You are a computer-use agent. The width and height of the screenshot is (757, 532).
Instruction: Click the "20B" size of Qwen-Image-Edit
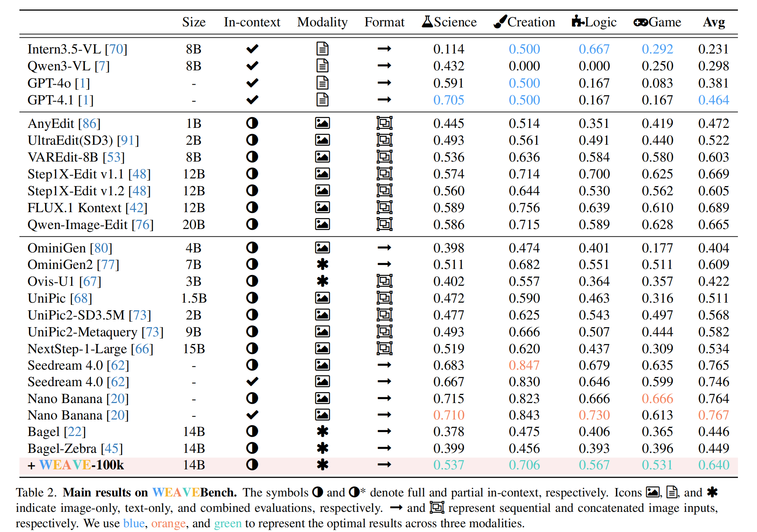(194, 225)
